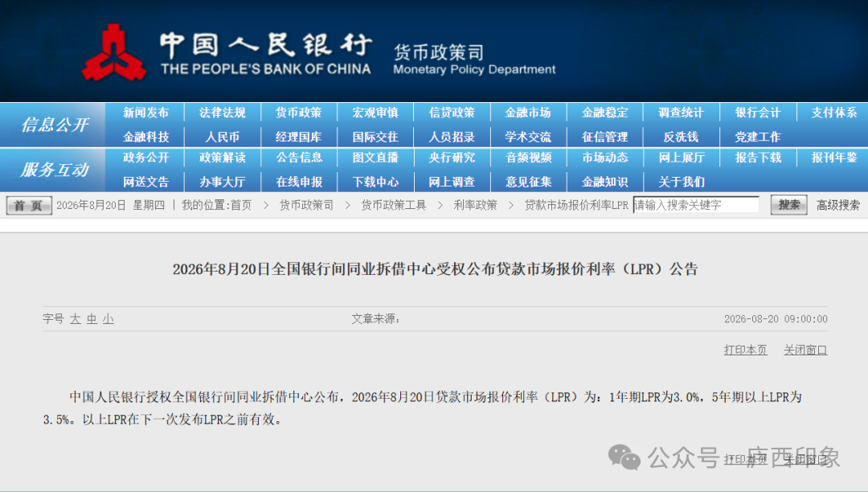Open 关于我们 navigation item
Screen dimensions: 868x492
click(x=681, y=182)
